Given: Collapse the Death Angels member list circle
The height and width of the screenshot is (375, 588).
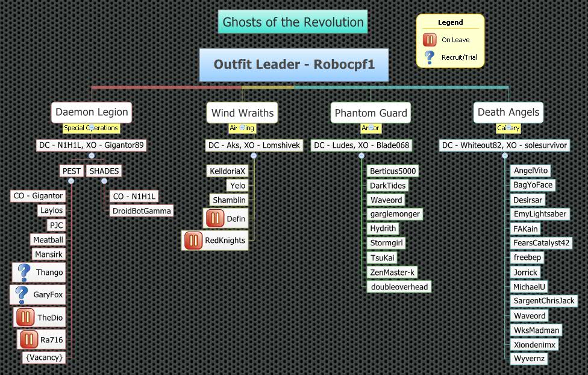Looking at the screenshot, I should 504,155.
